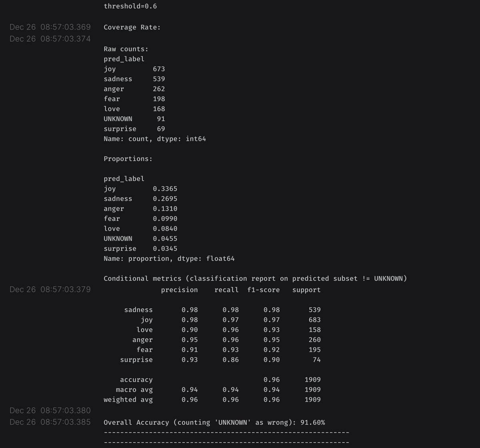Click the macro avg row label

[x=134, y=390]
